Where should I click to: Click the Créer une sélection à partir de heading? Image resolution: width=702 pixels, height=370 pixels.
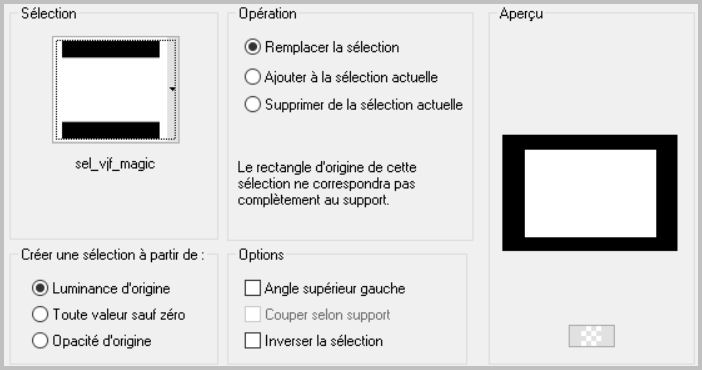(x=112, y=254)
